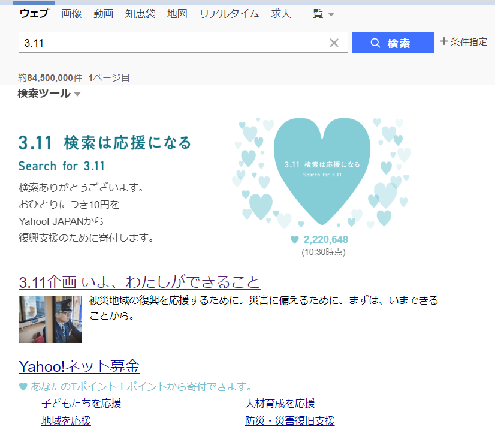Click the blue 検索 search button
This screenshot has height=448, width=495.
393,43
